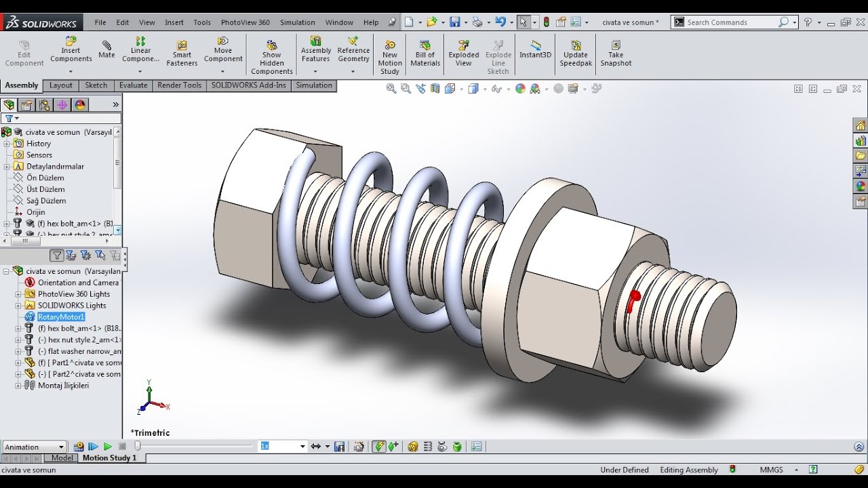
Task: Click the Sensors tree item
Action: (39, 155)
